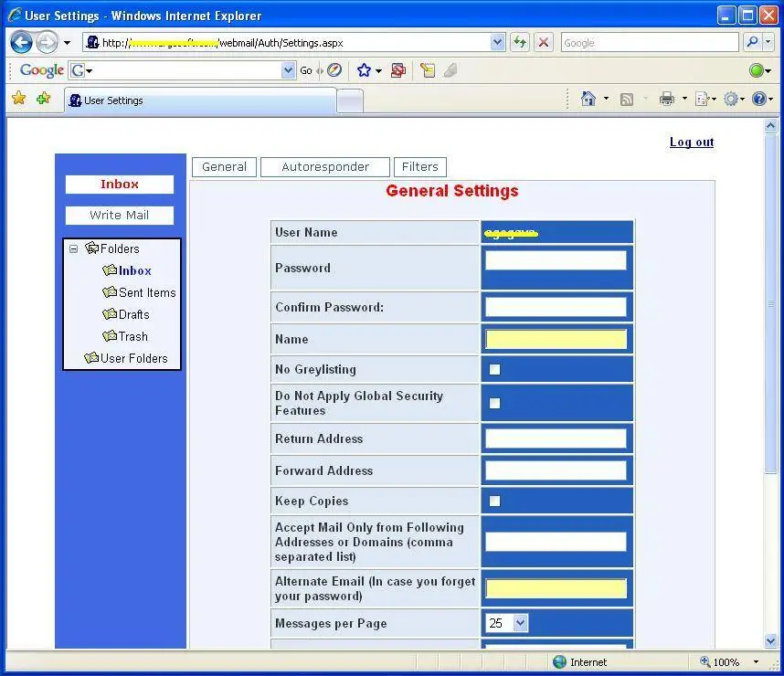784x676 pixels.
Task: Collapse the Folders tree node
Action: tap(73, 248)
